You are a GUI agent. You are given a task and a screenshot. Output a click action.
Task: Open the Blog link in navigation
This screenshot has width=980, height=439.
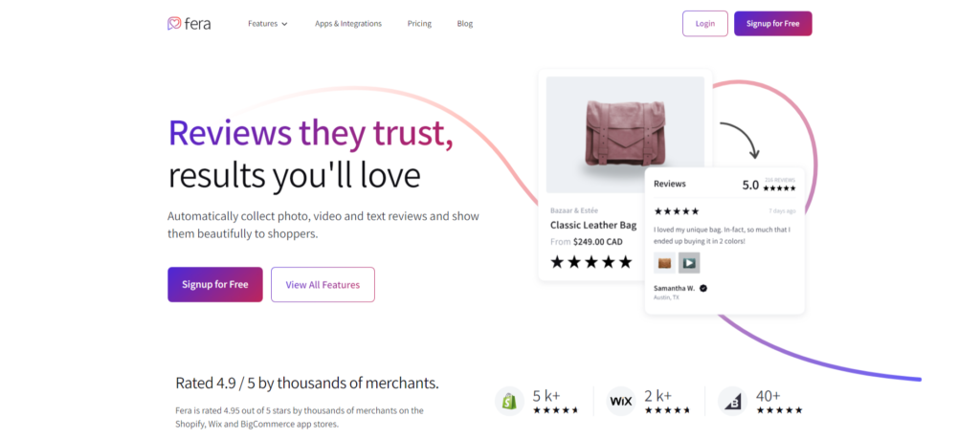click(x=465, y=24)
